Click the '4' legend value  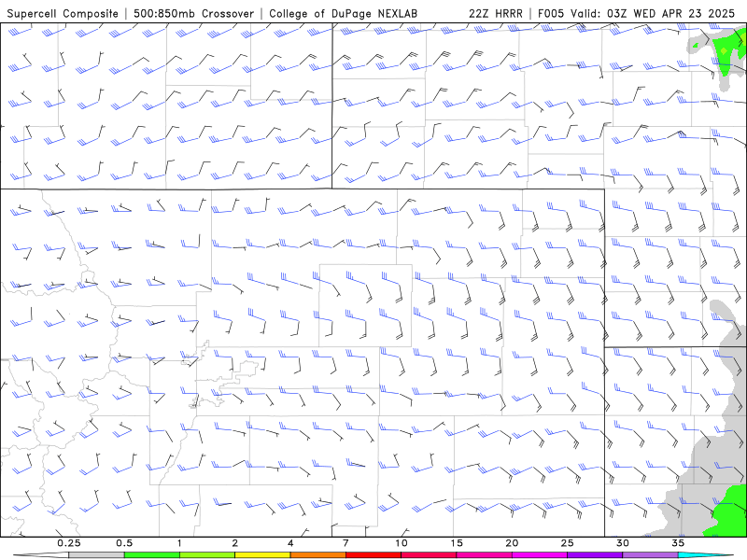290,543
